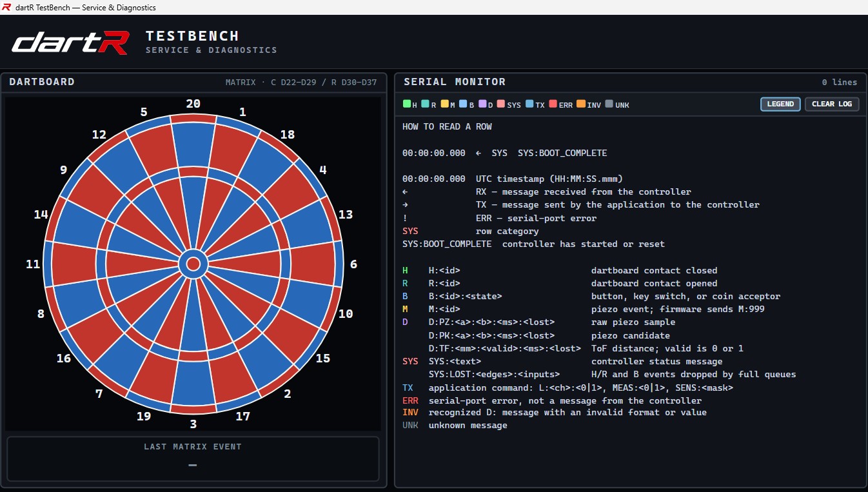The image size is (868, 492).
Task: Clear the serial monitor with CLEAR LOG
Action: coord(832,104)
